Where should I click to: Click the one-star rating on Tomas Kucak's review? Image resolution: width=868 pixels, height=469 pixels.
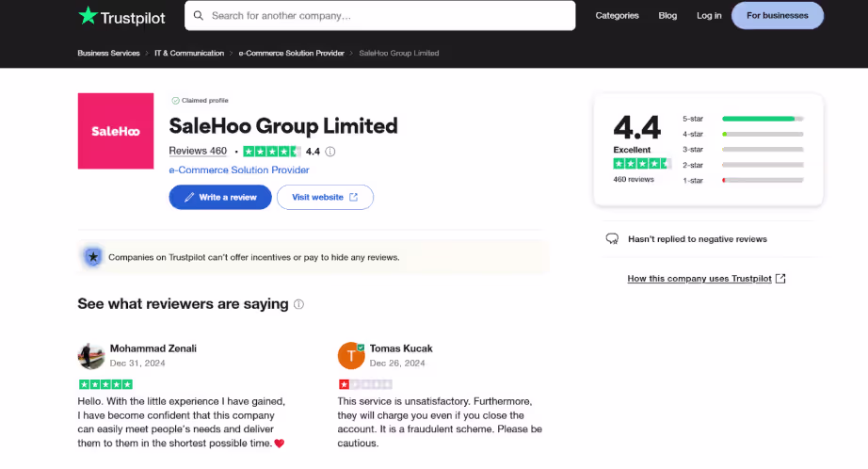tap(365, 384)
